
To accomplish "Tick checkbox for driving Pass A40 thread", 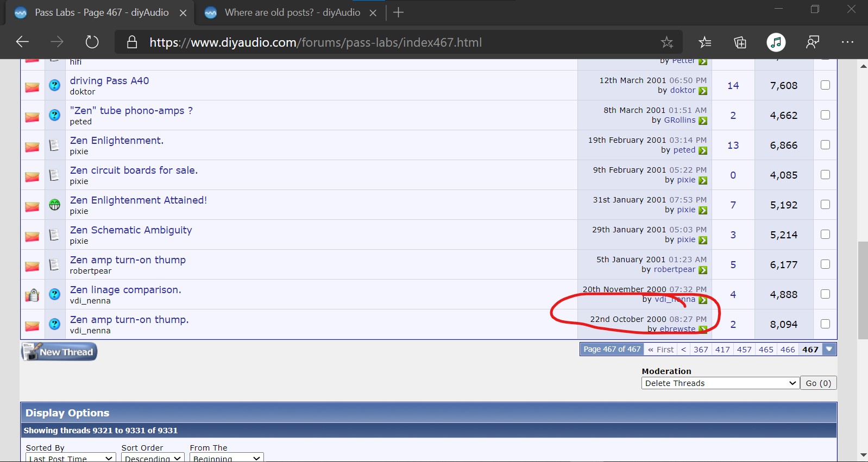I will click(825, 85).
